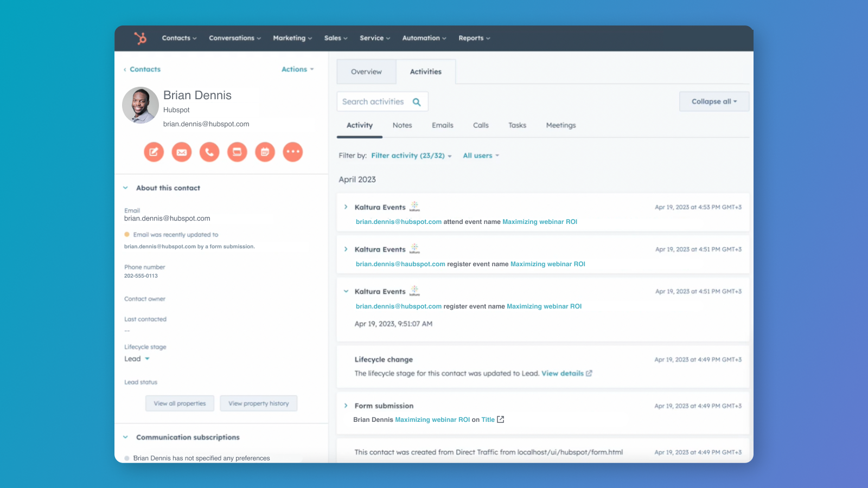Click the orange note edit icon

click(x=154, y=152)
